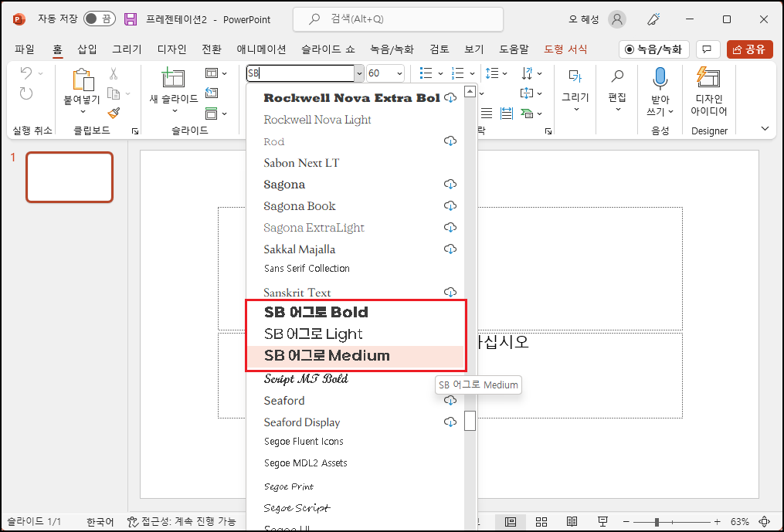Click the 받아쓰기 microphone icon
Screen dimensions: 784x532
(660, 79)
